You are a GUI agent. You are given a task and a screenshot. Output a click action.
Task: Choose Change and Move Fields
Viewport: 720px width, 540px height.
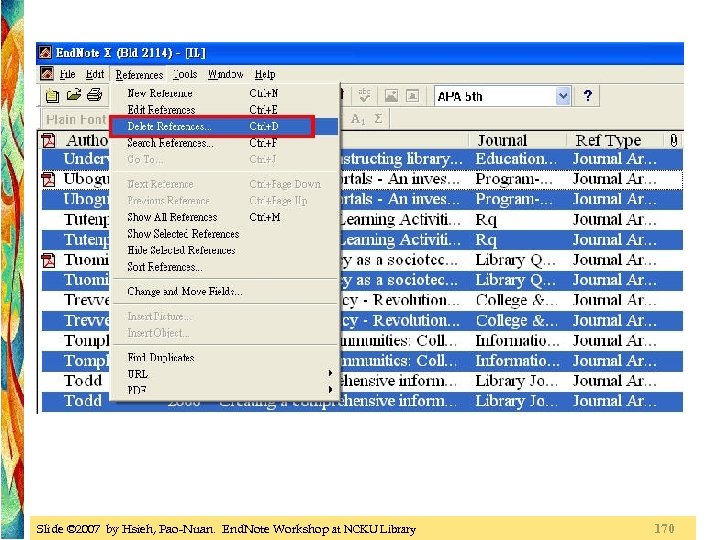225,292
